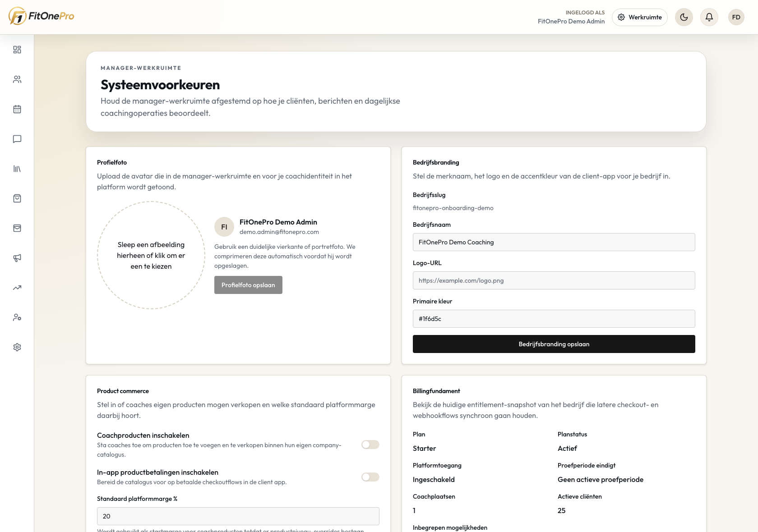This screenshot has height=532, width=758.
Task: Click the Product commerce card title
Action: click(x=123, y=391)
